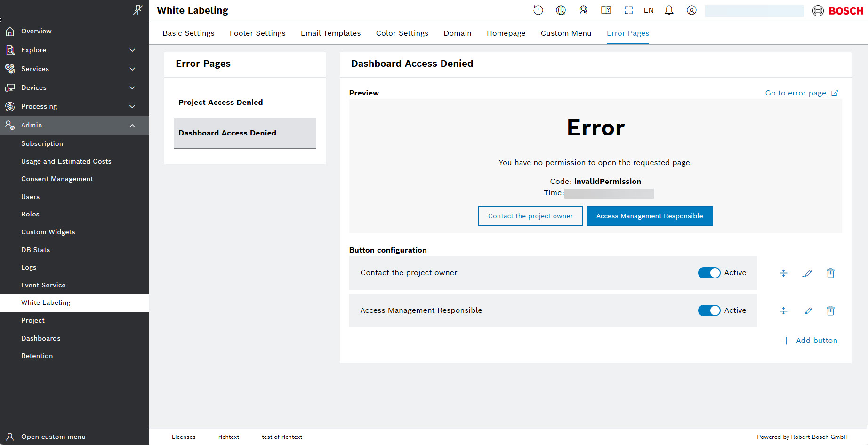
Task: Click the Add button link
Action: coord(810,341)
